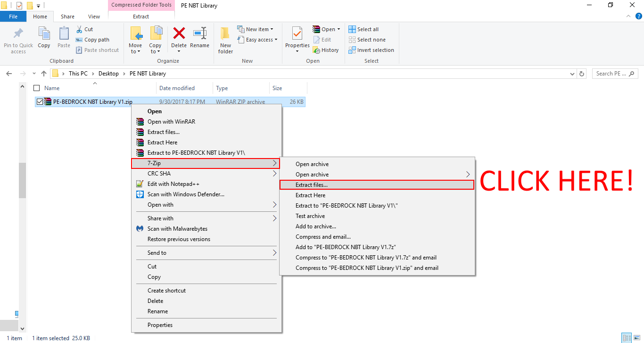This screenshot has width=644, height=343.
Task: Switch to the View ribbon tab
Action: point(94,17)
